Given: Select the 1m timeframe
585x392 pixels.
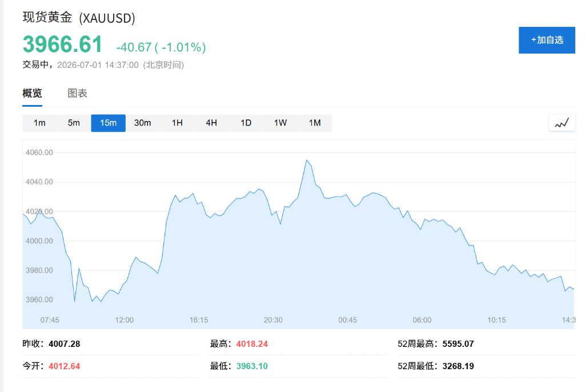Looking at the screenshot, I should (39, 123).
